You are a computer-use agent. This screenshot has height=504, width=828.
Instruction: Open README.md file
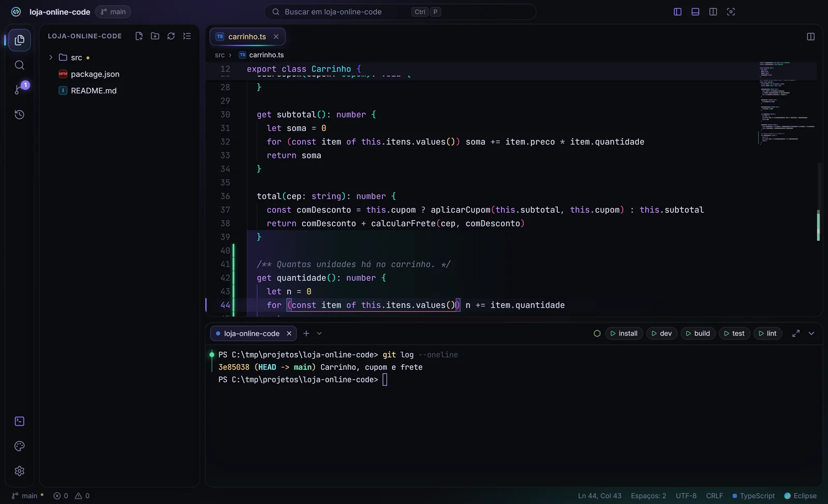click(120, 91)
